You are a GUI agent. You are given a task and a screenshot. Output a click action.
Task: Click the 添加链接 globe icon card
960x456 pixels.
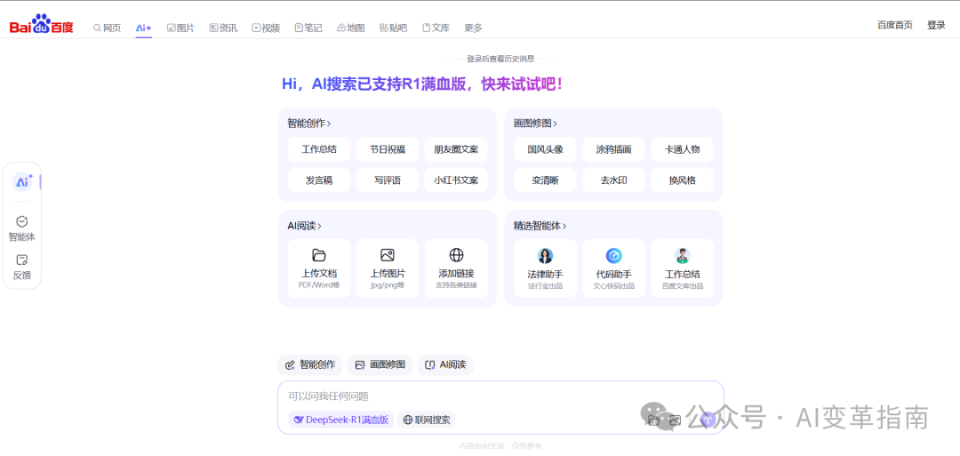click(x=456, y=268)
